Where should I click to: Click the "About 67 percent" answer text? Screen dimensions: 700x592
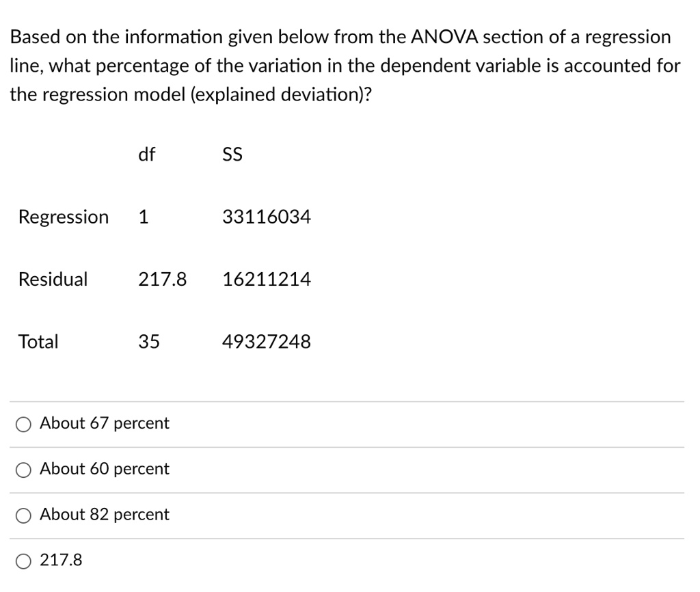[x=104, y=423]
